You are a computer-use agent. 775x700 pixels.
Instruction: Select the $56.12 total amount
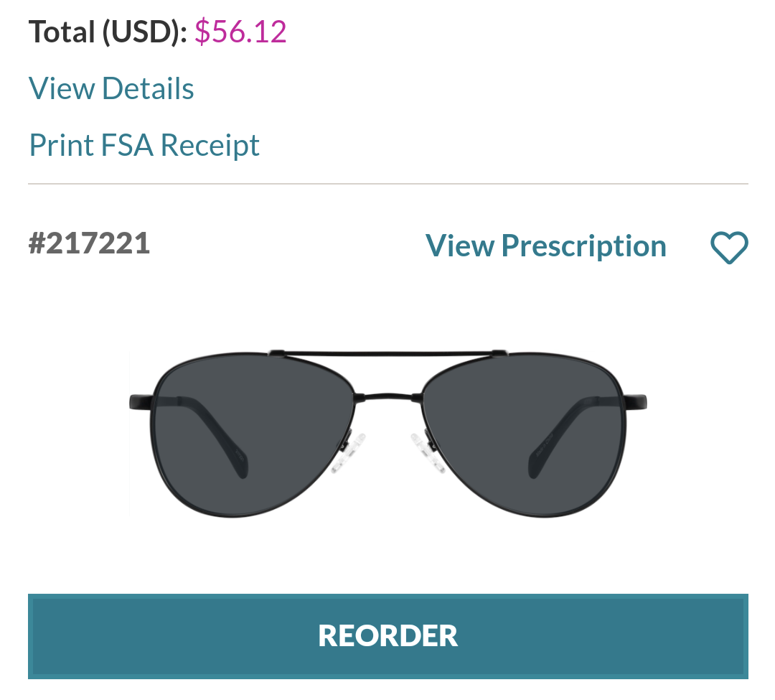(x=240, y=32)
